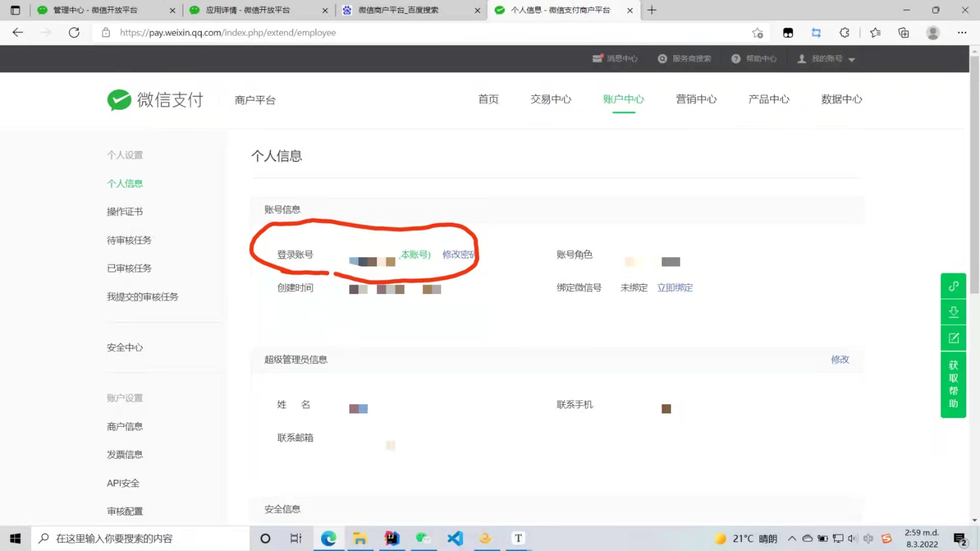
Task: Open help center question mark icon
Action: (736, 59)
